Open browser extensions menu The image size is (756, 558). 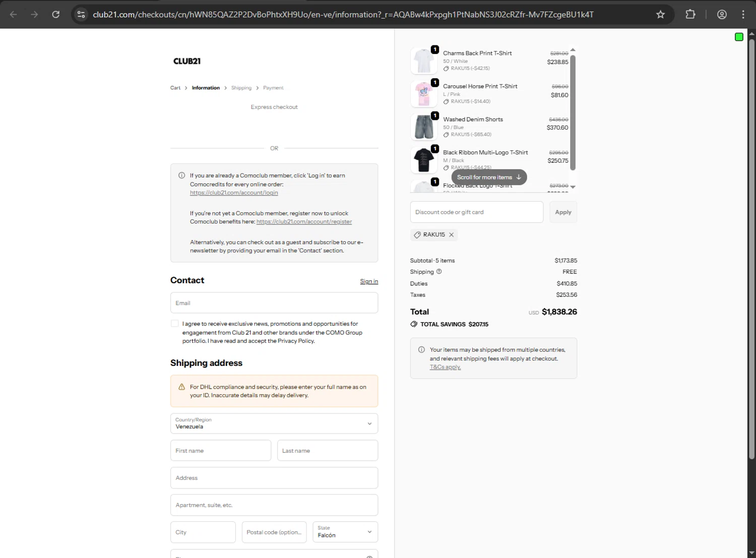690,15
